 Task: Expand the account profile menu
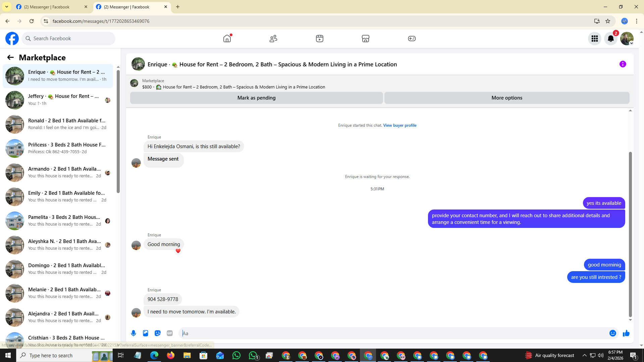click(x=627, y=39)
